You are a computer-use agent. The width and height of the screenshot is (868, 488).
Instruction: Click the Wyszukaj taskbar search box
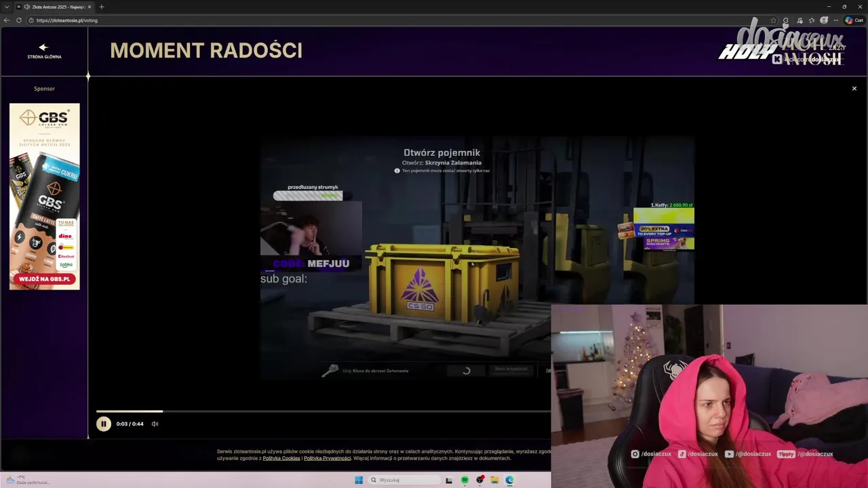point(405,480)
